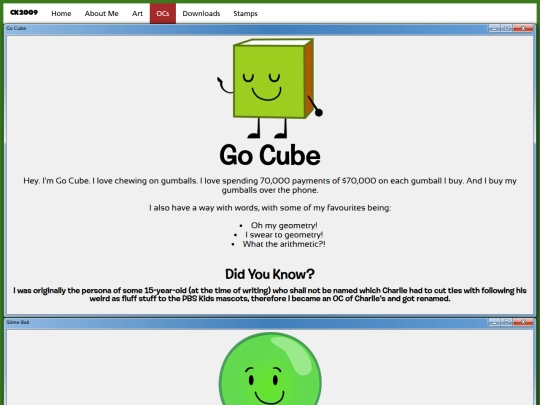Visit the Stamps page

245,13
